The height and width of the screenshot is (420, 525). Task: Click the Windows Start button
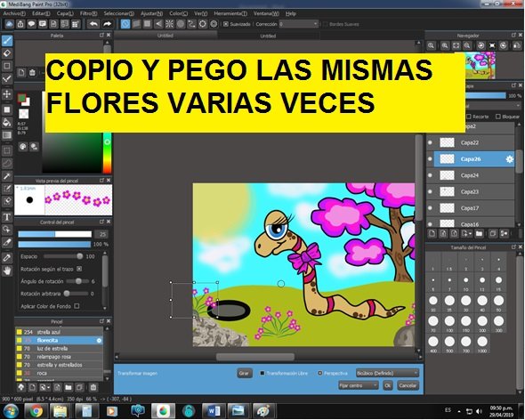click(x=11, y=411)
